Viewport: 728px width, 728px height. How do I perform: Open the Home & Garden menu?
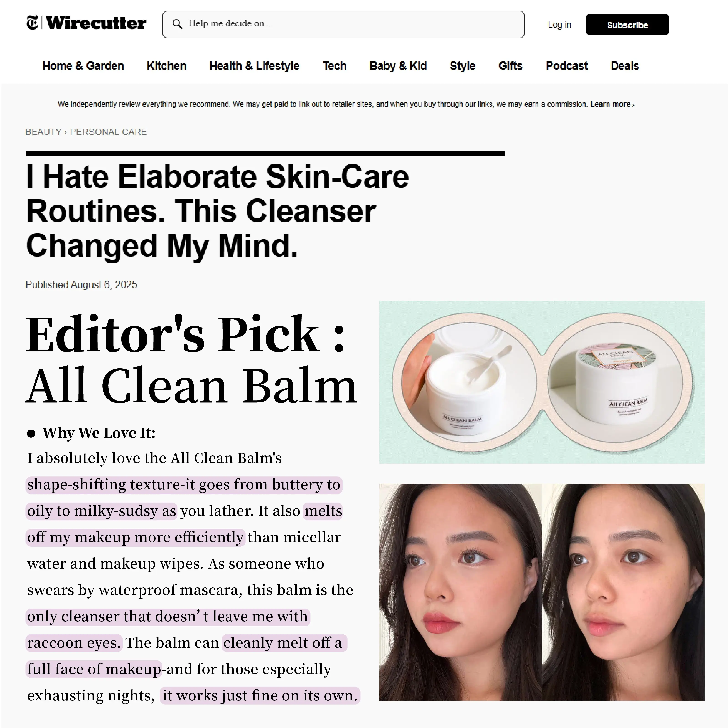[83, 66]
